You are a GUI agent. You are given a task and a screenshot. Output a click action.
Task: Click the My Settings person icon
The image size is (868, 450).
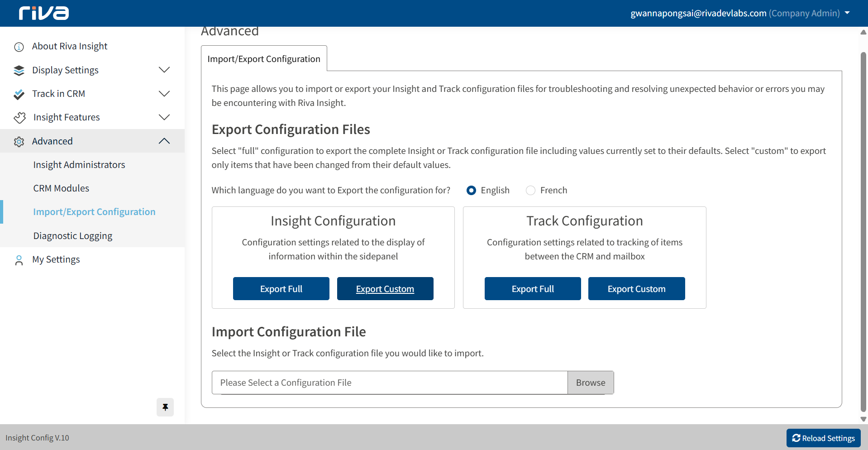click(x=19, y=260)
